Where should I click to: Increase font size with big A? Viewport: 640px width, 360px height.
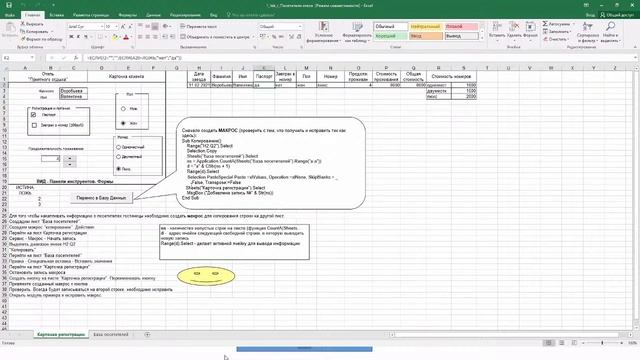coord(122,27)
